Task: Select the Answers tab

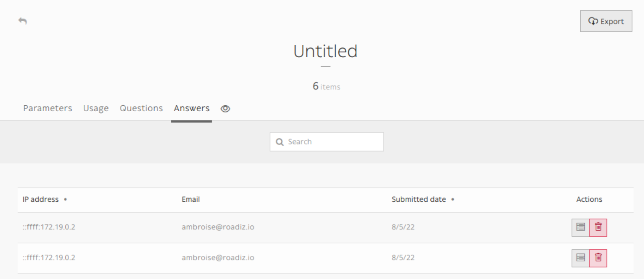Action: pos(192,108)
